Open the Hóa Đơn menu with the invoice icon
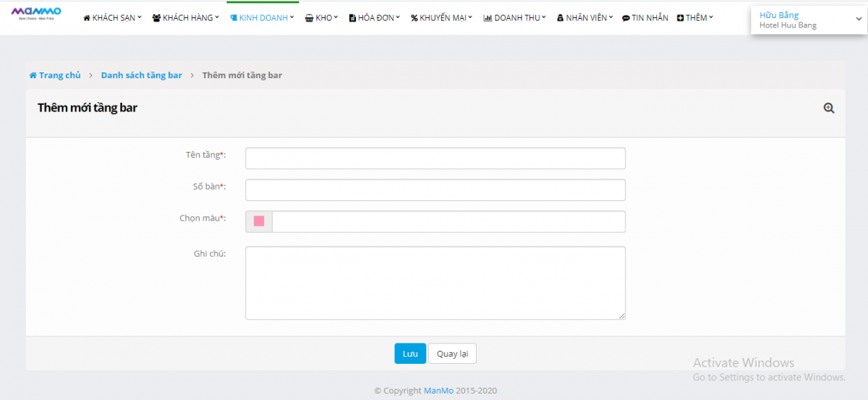868x400 pixels. click(x=375, y=18)
